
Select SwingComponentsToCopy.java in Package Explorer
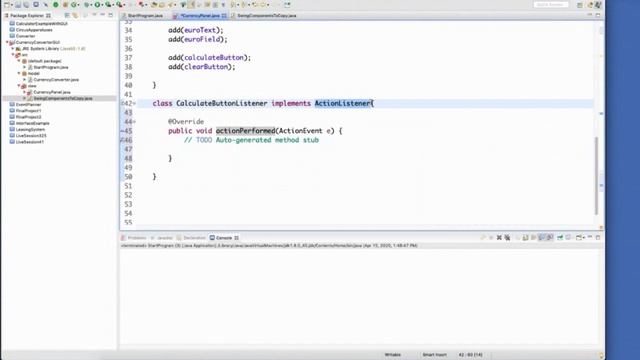62,98
